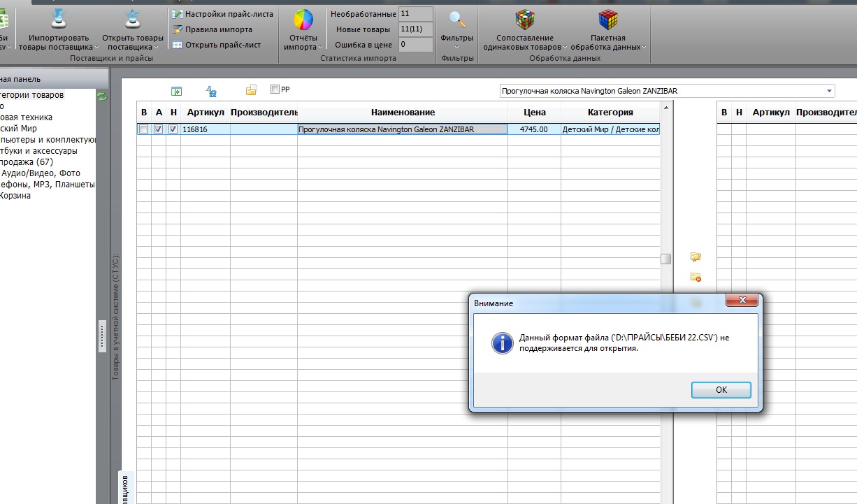
Task: Click the green arrow panel icon above table
Action: [x=177, y=91]
